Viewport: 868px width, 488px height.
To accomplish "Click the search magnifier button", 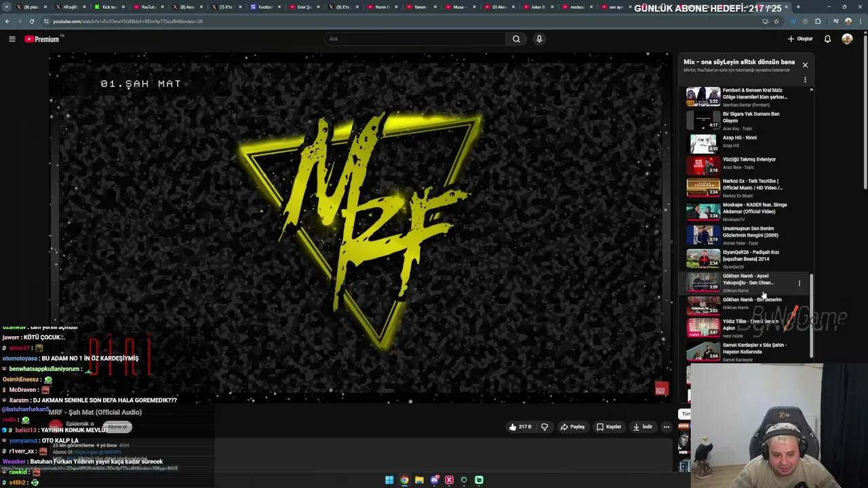I will [x=516, y=39].
